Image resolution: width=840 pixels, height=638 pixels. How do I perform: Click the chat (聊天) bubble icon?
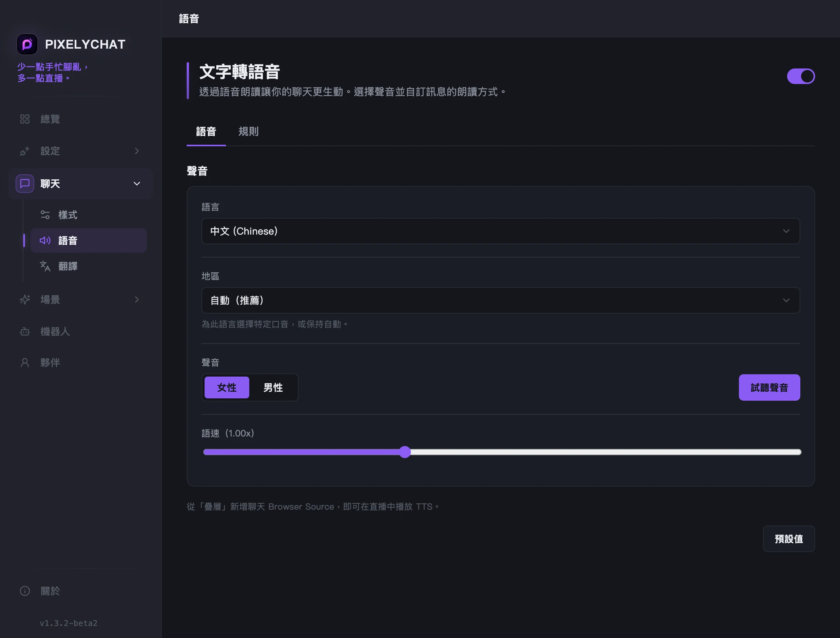point(25,184)
